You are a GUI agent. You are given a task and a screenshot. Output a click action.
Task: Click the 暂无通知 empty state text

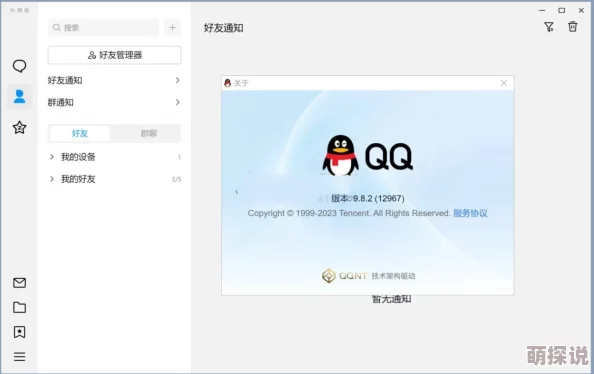click(x=391, y=299)
